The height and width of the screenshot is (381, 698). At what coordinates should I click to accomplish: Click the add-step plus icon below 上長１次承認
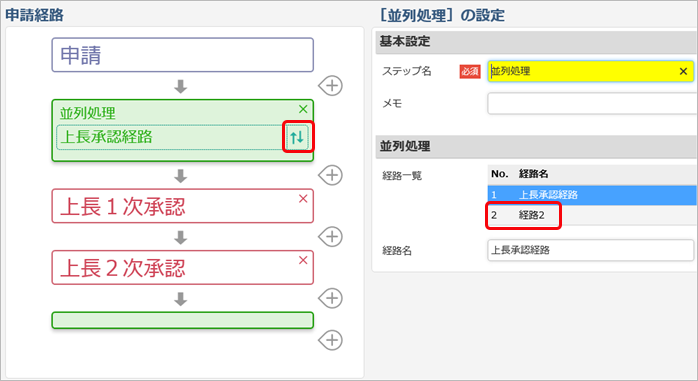tap(331, 236)
